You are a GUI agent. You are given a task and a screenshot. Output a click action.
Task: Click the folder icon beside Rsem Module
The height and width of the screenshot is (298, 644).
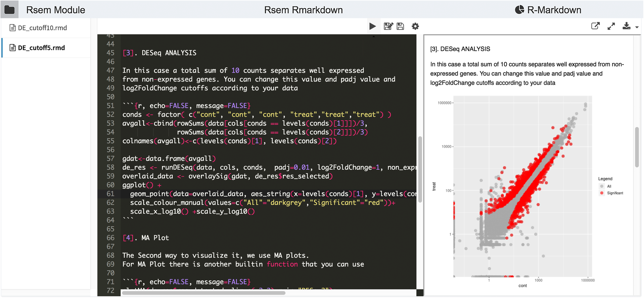tap(9, 10)
